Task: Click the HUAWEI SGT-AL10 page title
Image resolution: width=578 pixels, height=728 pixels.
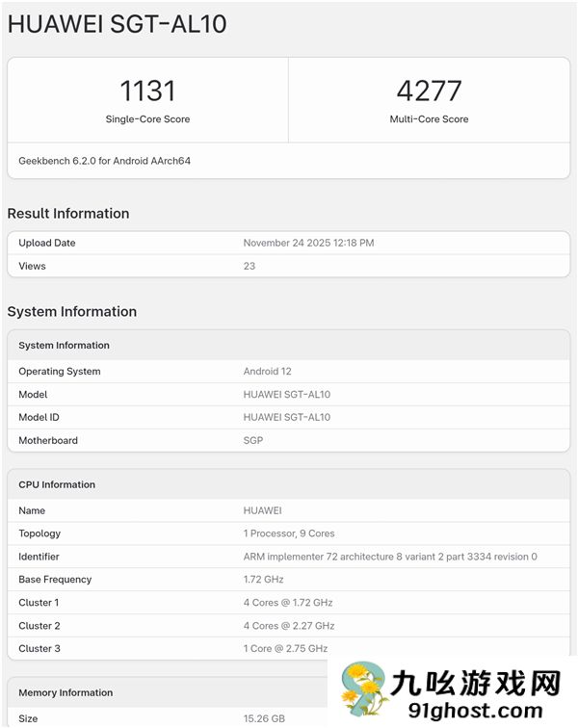Action: coord(117,24)
